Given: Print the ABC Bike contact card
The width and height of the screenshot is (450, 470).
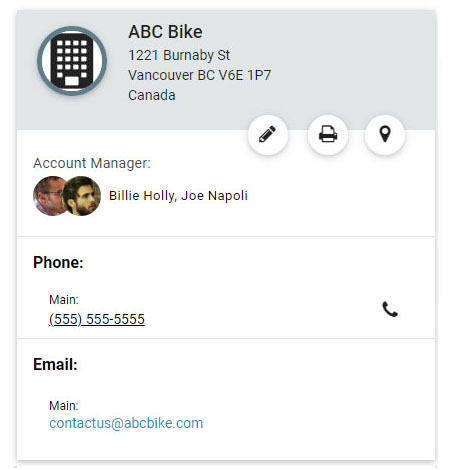Looking at the screenshot, I should pyautogui.click(x=328, y=135).
